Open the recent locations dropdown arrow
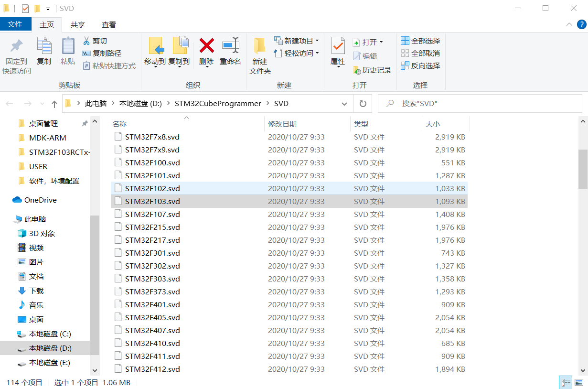This screenshot has width=588, height=389. pos(41,104)
